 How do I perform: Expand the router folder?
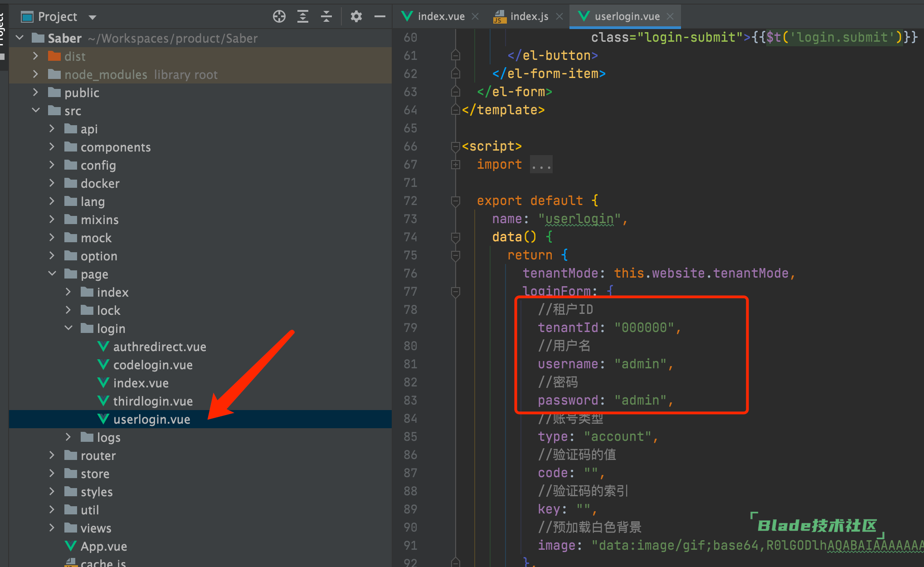click(x=52, y=455)
